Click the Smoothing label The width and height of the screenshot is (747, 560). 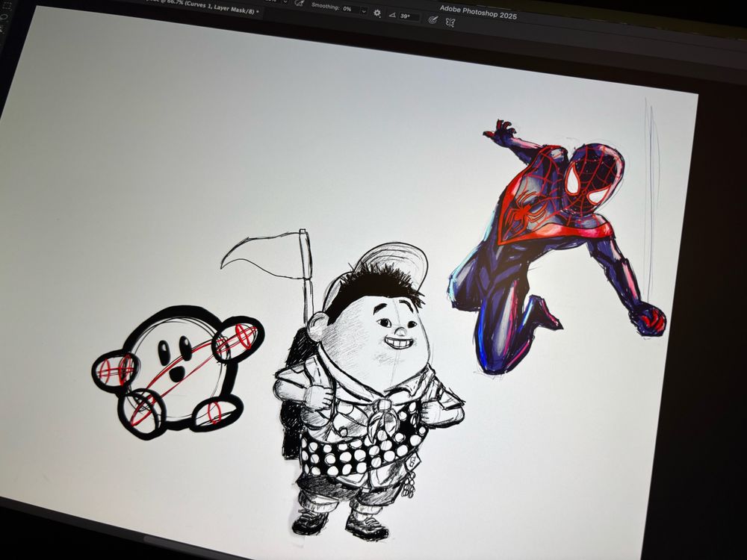coord(326,7)
